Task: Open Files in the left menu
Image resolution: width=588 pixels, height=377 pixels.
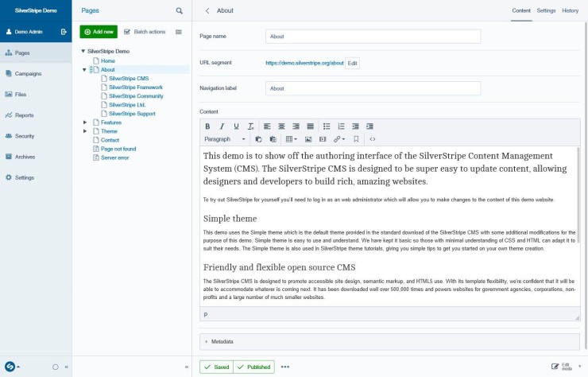Action: click(x=36, y=94)
